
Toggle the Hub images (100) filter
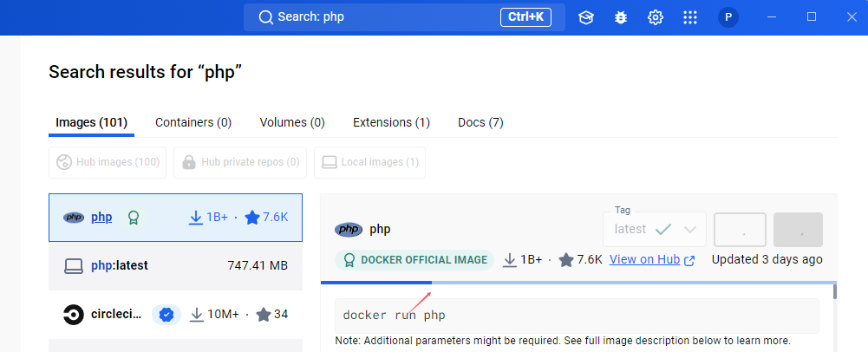point(108,162)
